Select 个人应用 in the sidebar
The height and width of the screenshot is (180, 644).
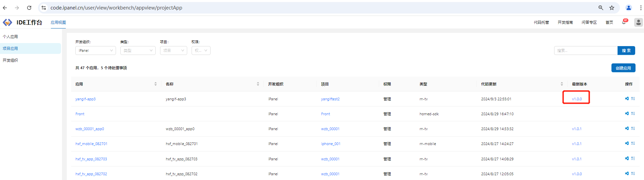[11, 37]
